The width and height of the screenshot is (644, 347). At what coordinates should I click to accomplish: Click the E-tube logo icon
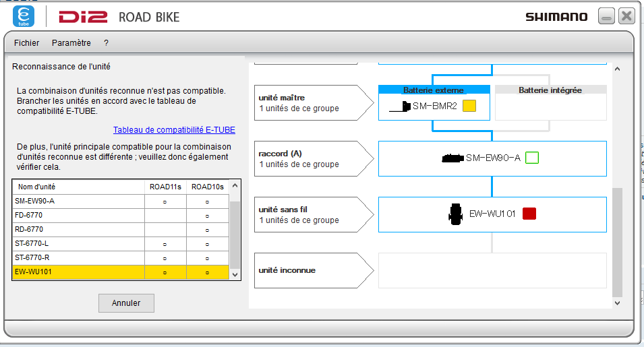pyautogui.click(x=24, y=15)
